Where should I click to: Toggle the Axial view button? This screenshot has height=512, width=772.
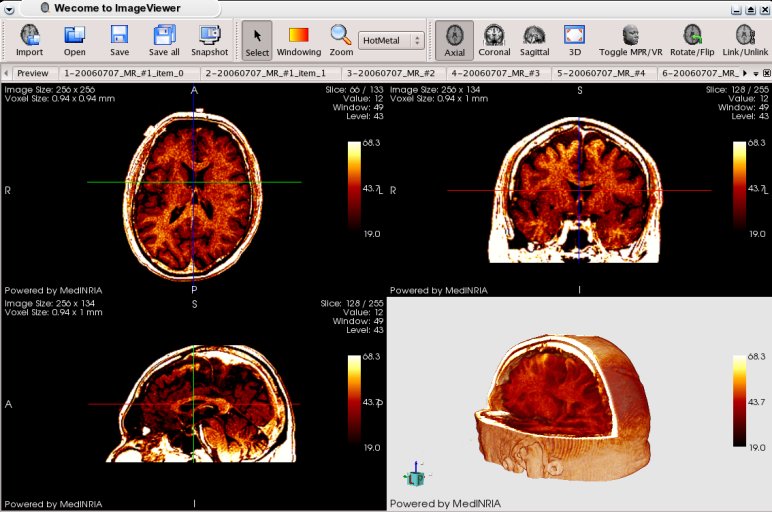pyautogui.click(x=455, y=40)
